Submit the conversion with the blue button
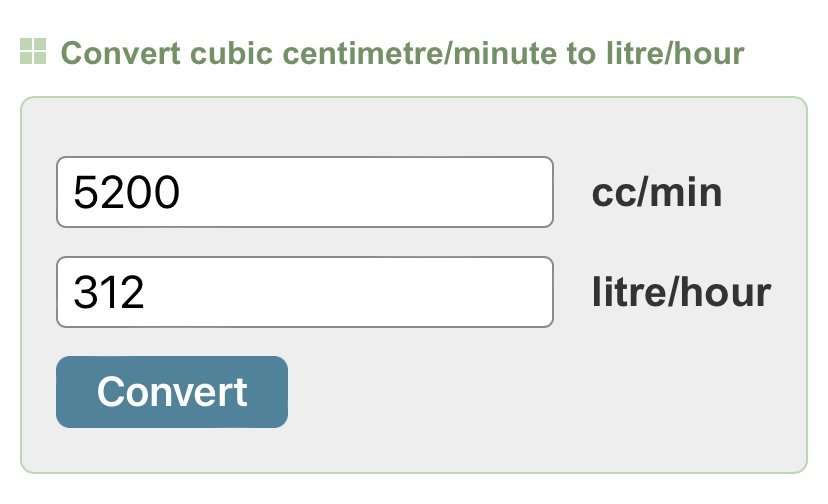 click(172, 391)
